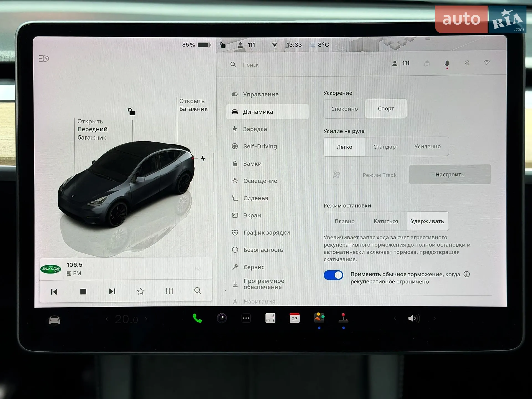This screenshot has height=399, width=532.
Task: Decrease cabin temperature with left arrow
Action: pos(107,319)
